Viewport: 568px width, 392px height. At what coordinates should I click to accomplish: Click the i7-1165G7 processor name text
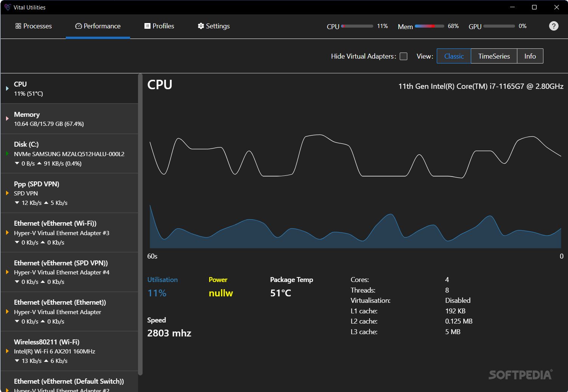[x=481, y=86]
